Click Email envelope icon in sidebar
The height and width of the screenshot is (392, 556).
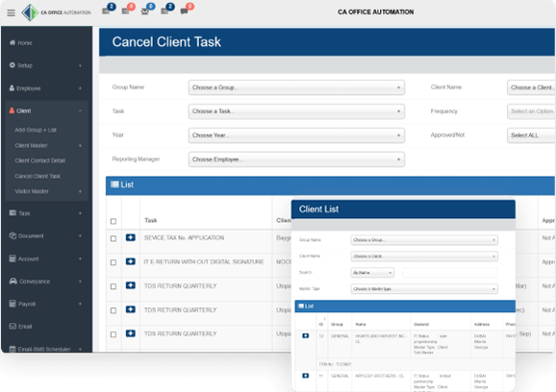[x=13, y=326]
